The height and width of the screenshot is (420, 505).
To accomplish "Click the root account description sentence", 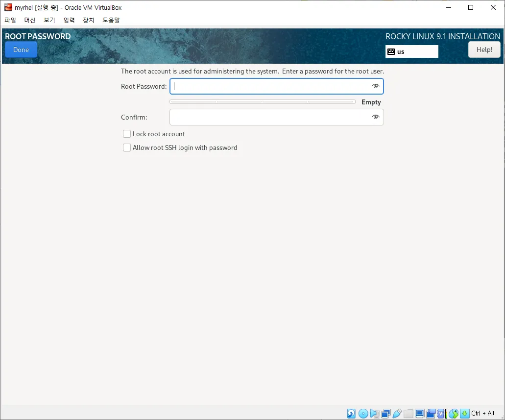I will point(253,71).
